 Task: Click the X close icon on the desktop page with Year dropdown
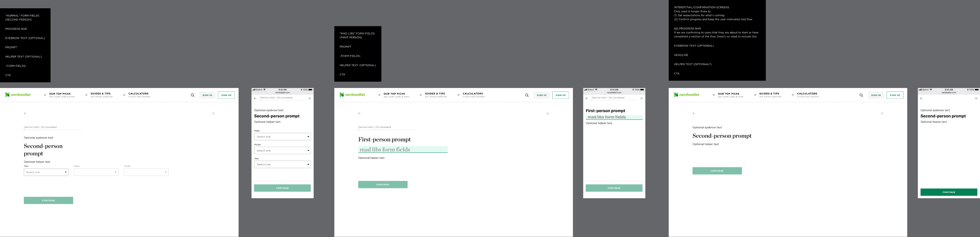click(213, 114)
